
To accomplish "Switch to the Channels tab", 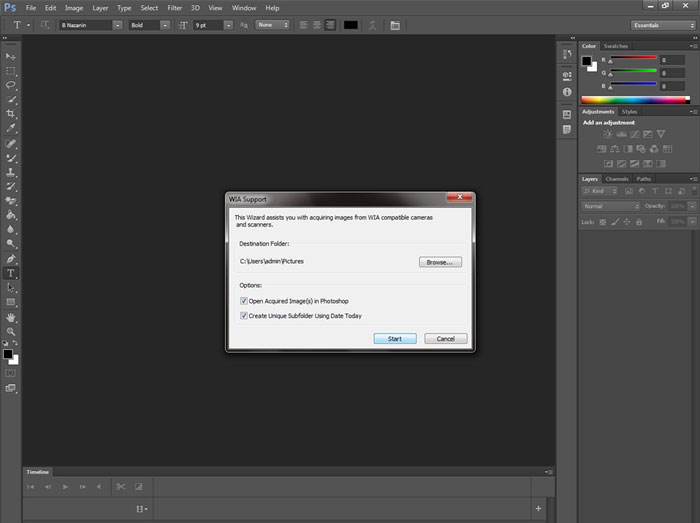I will click(617, 179).
